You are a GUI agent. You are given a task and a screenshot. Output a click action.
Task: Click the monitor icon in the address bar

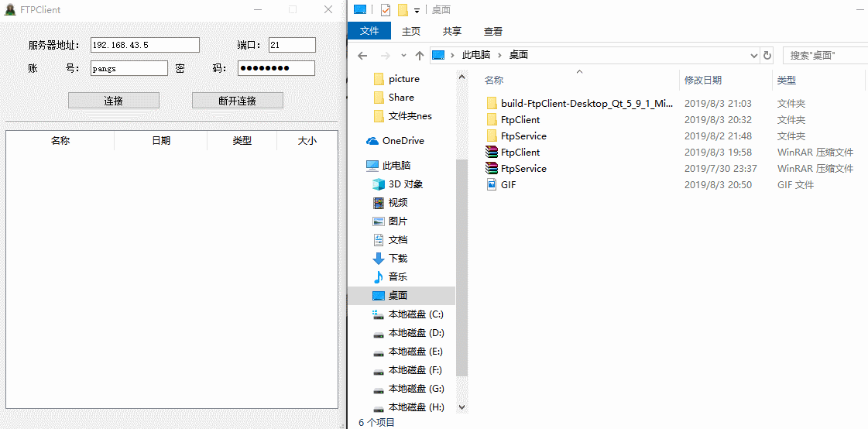point(438,55)
